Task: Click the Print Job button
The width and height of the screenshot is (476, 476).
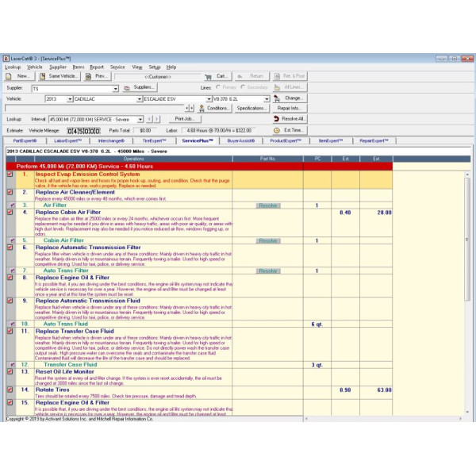Action: (x=184, y=119)
